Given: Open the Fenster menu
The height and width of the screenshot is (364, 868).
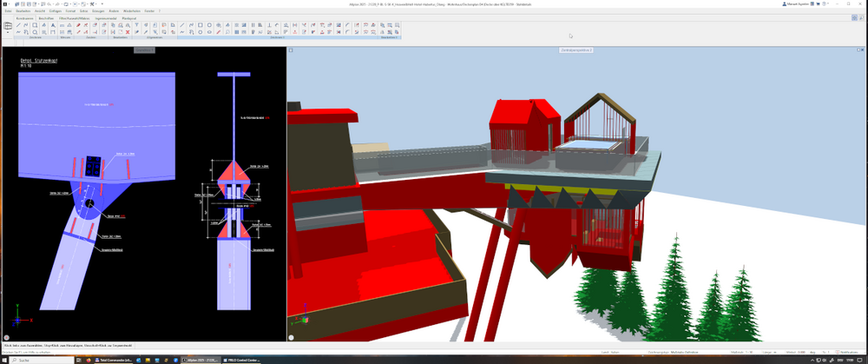Looking at the screenshot, I should point(150,10).
